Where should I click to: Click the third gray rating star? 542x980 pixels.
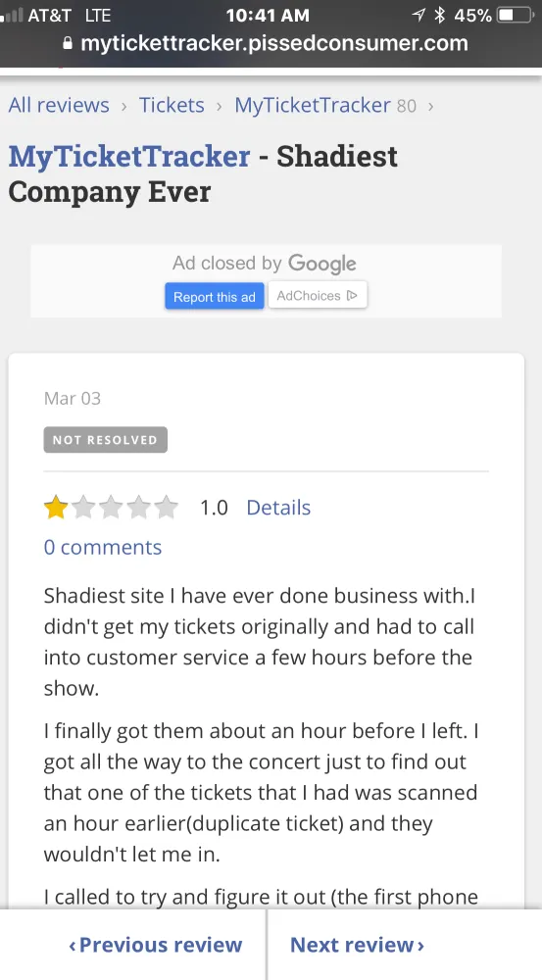[111, 508]
